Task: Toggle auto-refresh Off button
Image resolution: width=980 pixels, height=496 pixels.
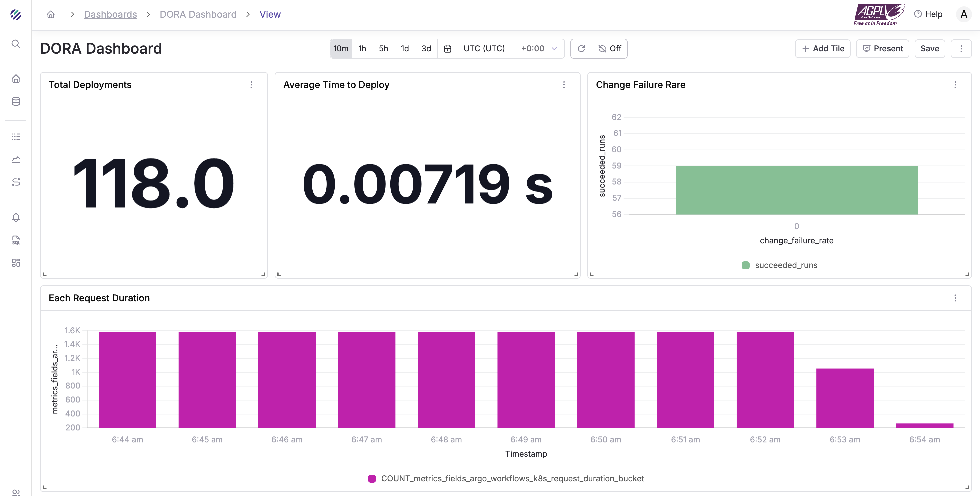Action: [x=609, y=49]
